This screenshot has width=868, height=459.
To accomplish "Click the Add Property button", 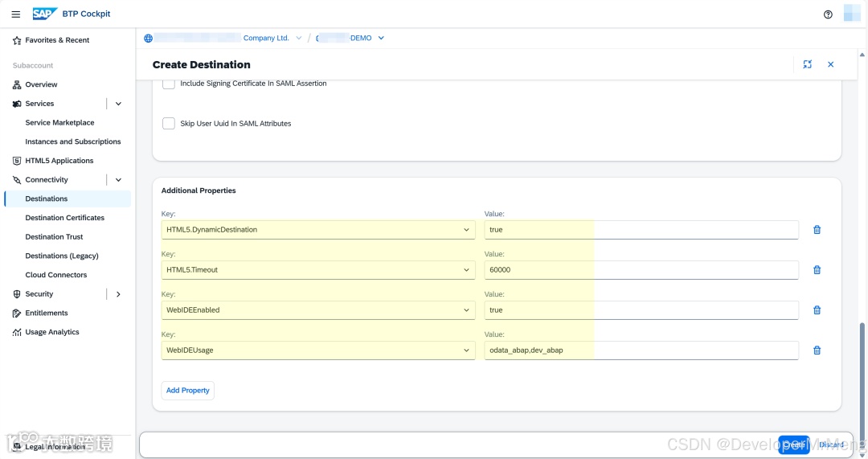I will coord(187,391).
